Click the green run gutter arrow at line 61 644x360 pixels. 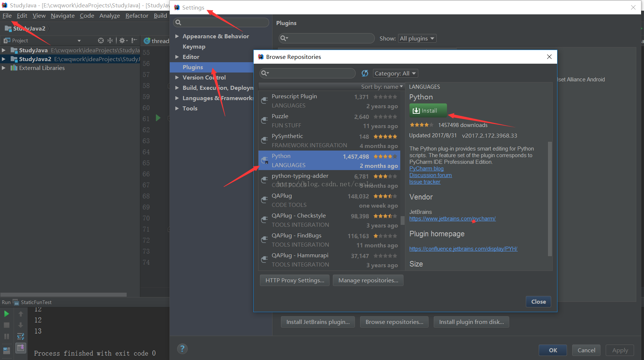[x=158, y=118]
